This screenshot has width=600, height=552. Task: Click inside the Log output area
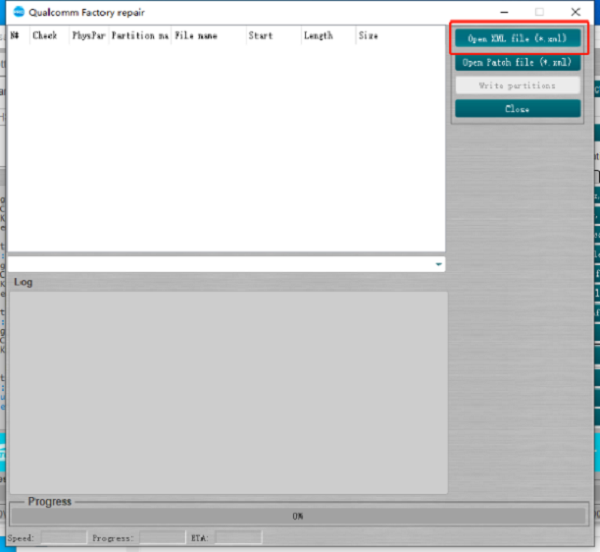228,393
